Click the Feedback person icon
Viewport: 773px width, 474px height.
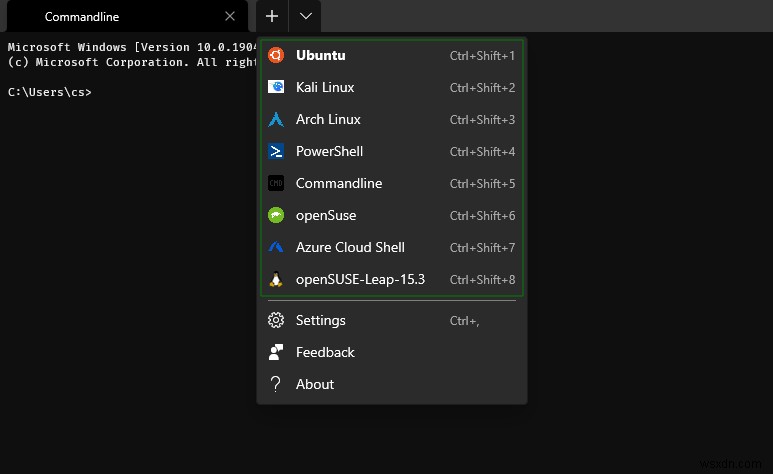276,352
